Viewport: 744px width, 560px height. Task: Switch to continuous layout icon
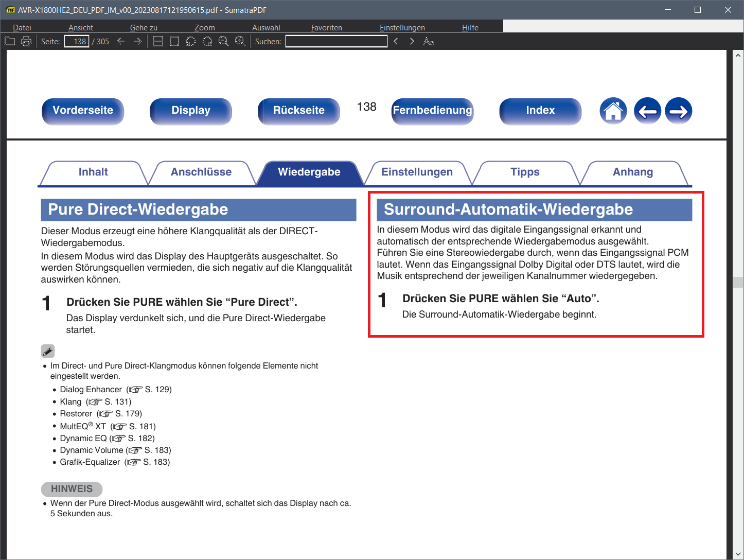tap(158, 41)
